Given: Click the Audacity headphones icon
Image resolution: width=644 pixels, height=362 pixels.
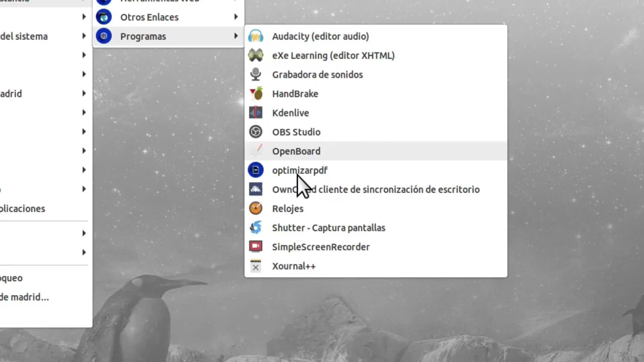Looking at the screenshot, I should (256, 36).
